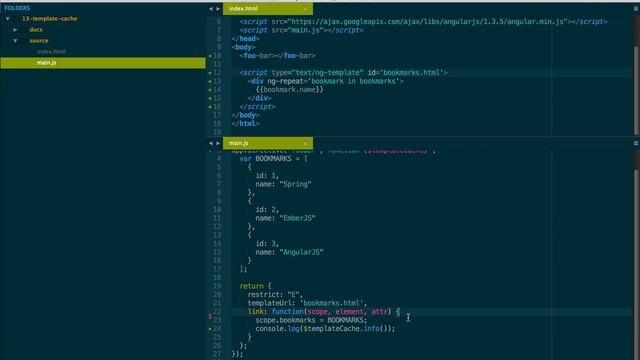640x360 pixels.
Task: Click the templateUrl 'bookmarks.html' value
Action: click(332, 303)
